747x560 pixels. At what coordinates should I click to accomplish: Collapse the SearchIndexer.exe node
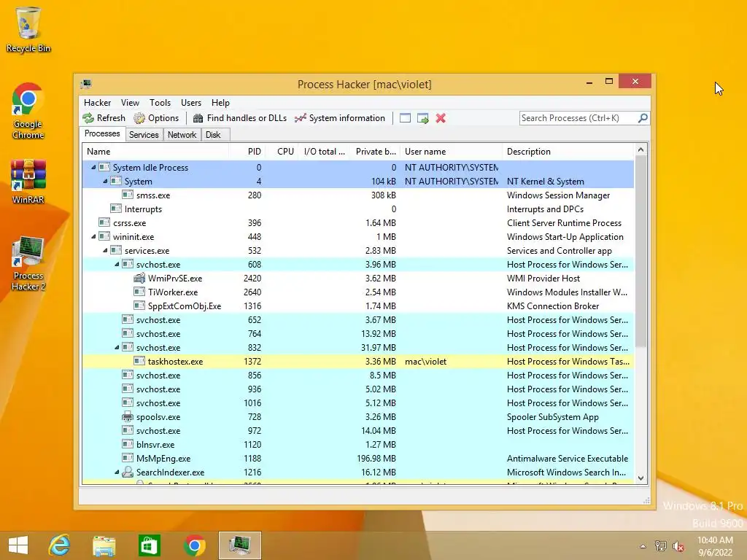click(x=117, y=472)
